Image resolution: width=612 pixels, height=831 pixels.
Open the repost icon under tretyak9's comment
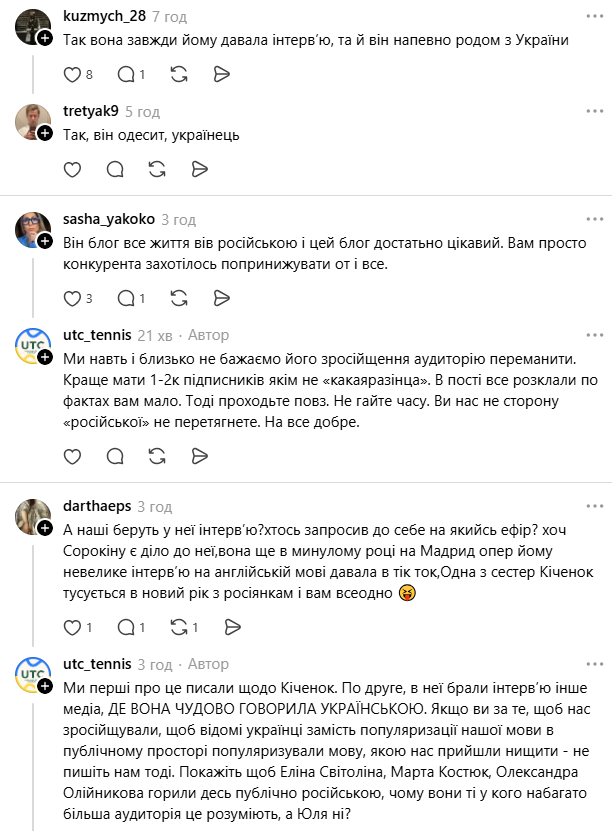[x=156, y=170]
